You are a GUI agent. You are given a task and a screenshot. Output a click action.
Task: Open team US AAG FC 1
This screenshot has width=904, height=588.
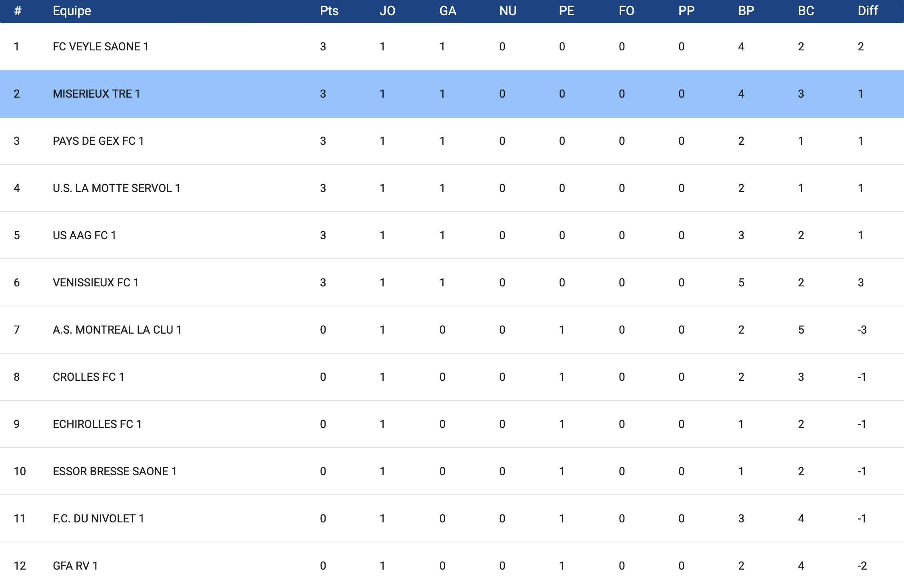coord(84,236)
